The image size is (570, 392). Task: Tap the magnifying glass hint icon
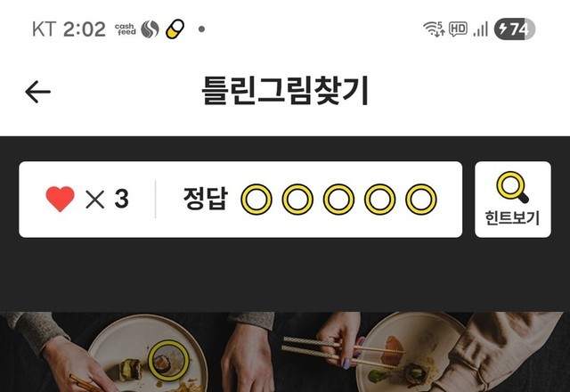pos(513,187)
